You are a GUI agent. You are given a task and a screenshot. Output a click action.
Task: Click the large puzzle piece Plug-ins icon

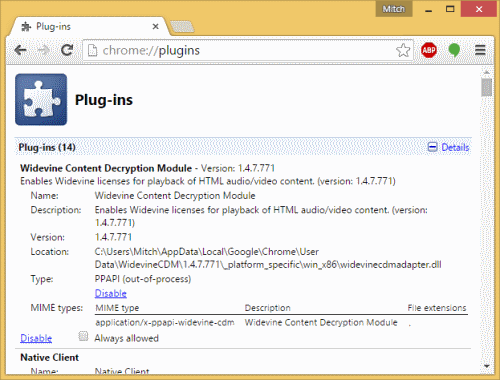pyautogui.click(x=41, y=99)
